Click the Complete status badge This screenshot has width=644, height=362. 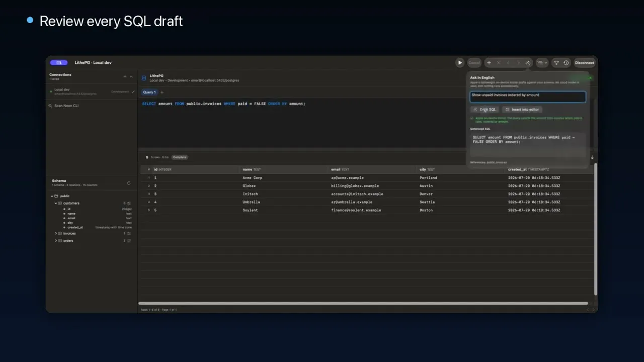pos(180,157)
